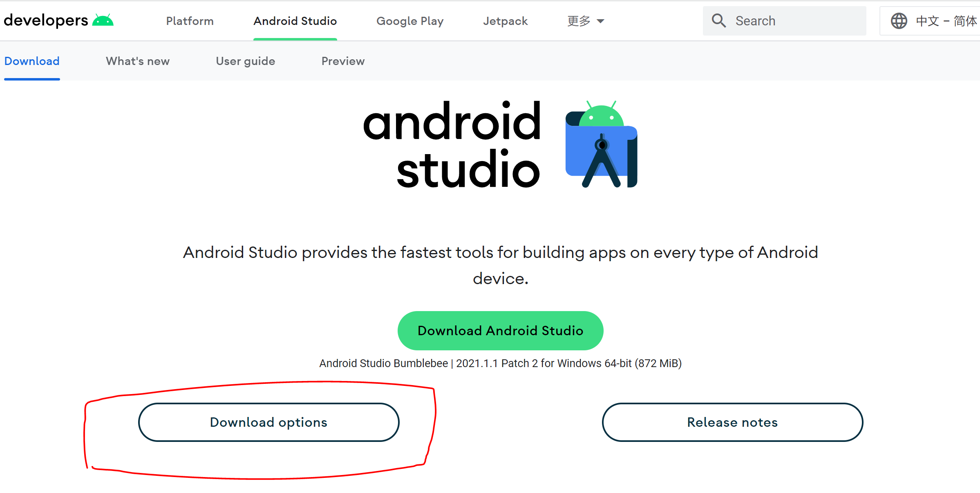Open Download options
The image size is (980, 493).
point(268,422)
